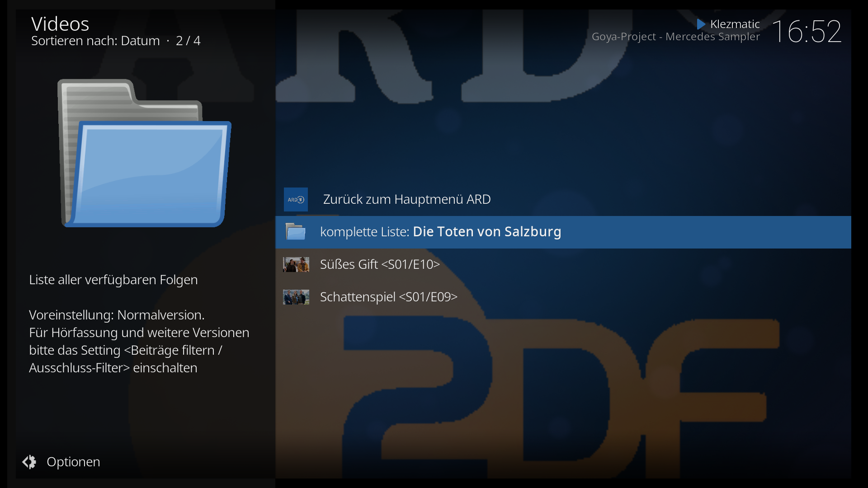Click the Optionen gear icon
This screenshot has height=488, width=868.
[x=29, y=462]
